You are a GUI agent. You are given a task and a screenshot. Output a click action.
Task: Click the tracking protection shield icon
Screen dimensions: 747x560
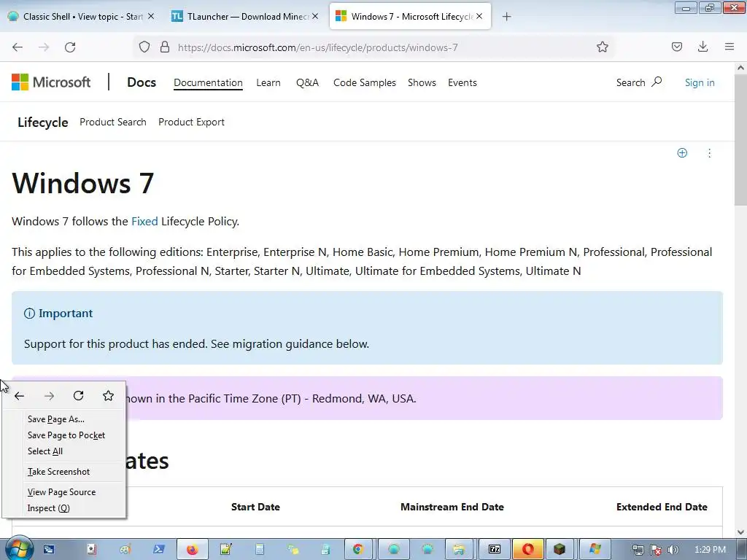click(144, 47)
